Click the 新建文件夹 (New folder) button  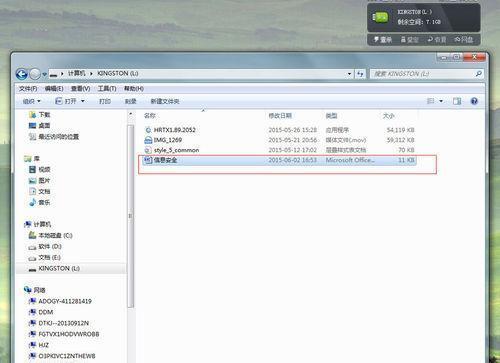pos(165,101)
